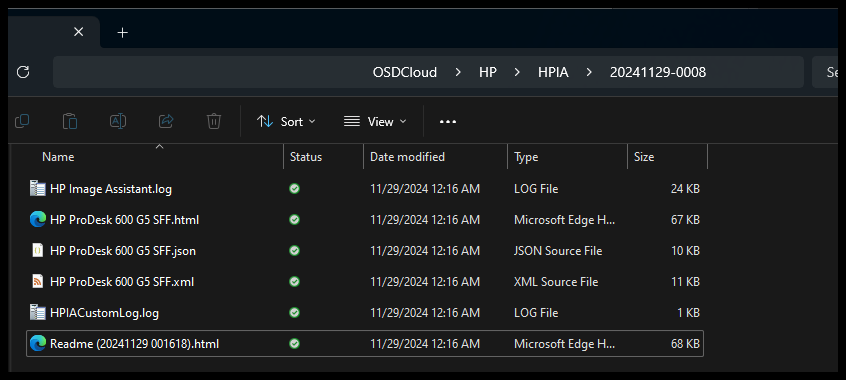Click sync status check of SFF.xml row
Viewport: 846px width, 380px height.
pos(295,282)
